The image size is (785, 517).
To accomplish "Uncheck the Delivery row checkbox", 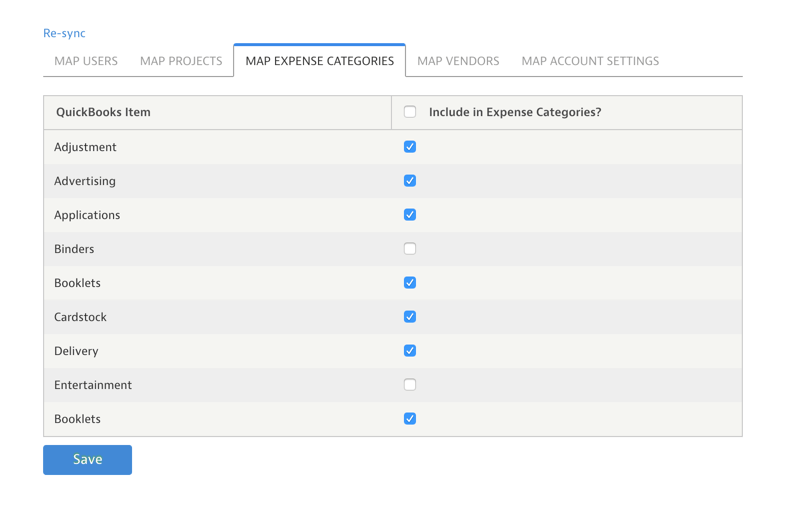I will pyautogui.click(x=410, y=351).
